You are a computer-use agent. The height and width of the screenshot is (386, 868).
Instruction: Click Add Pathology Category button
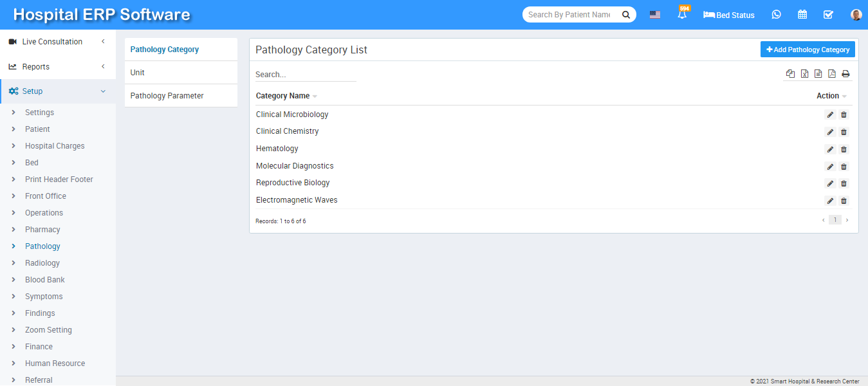[808, 50]
